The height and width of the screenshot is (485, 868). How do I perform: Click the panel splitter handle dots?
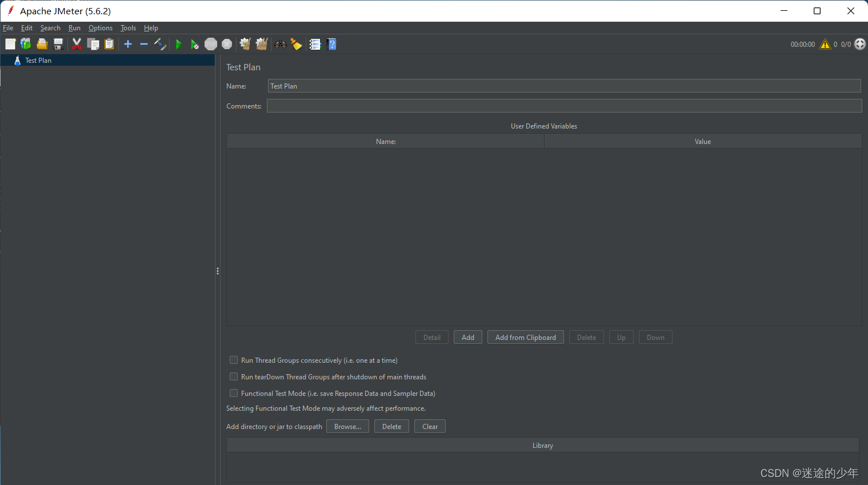click(218, 271)
